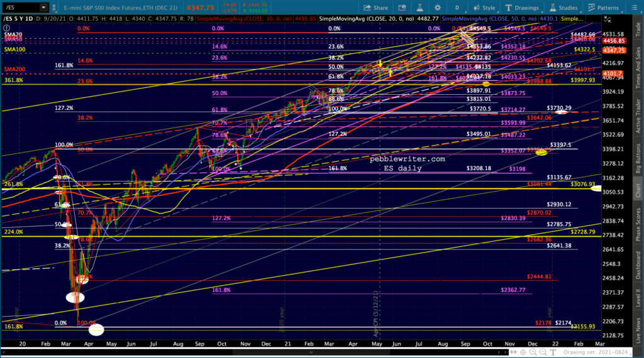Viewport: 644px width, 358px height.
Task: Open the Drawings menu
Action: pos(522,8)
